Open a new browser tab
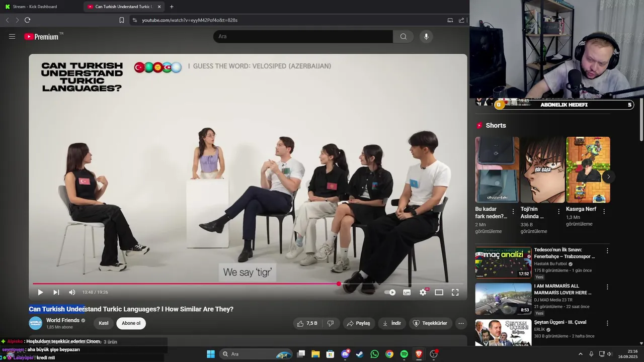The width and height of the screenshot is (644, 362). pyautogui.click(x=172, y=7)
